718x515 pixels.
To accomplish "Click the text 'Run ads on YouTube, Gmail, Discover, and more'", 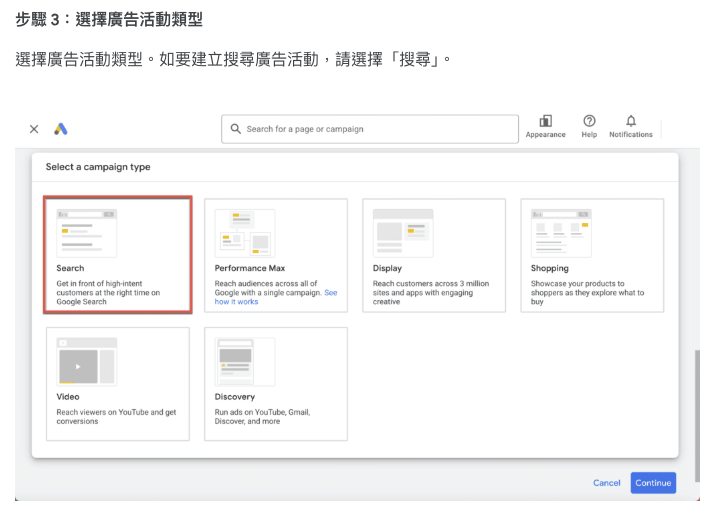I will pos(262,417).
